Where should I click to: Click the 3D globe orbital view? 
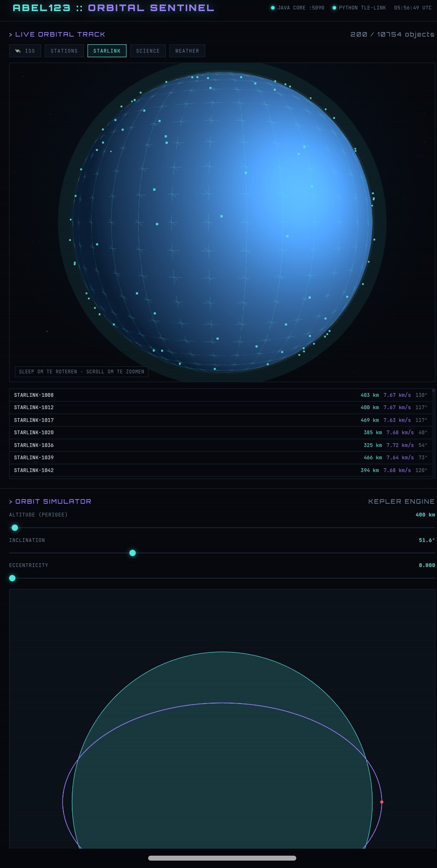click(x=222, y=222)
